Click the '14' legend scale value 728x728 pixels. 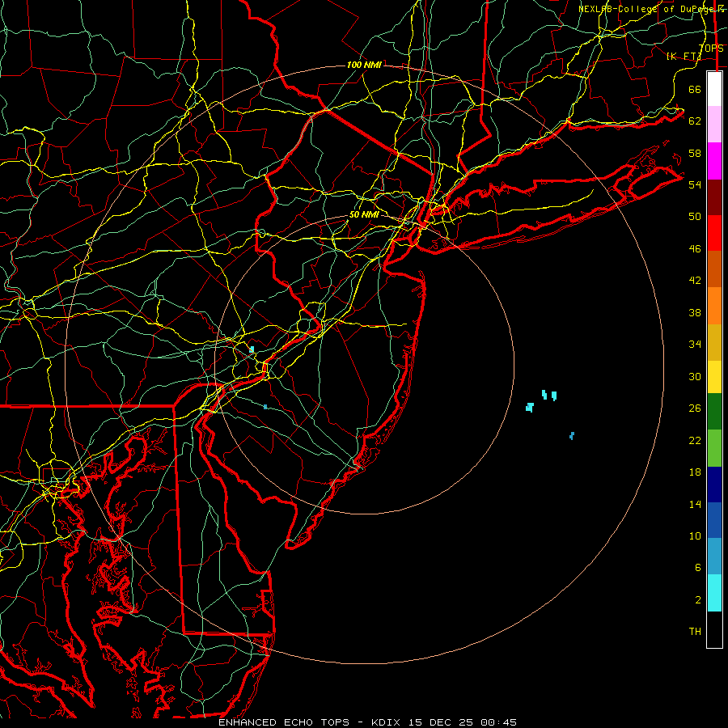click(695, 504)
